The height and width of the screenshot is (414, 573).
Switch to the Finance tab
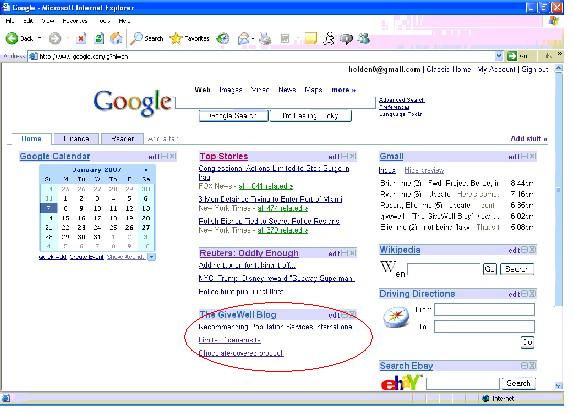click(76, 139)
